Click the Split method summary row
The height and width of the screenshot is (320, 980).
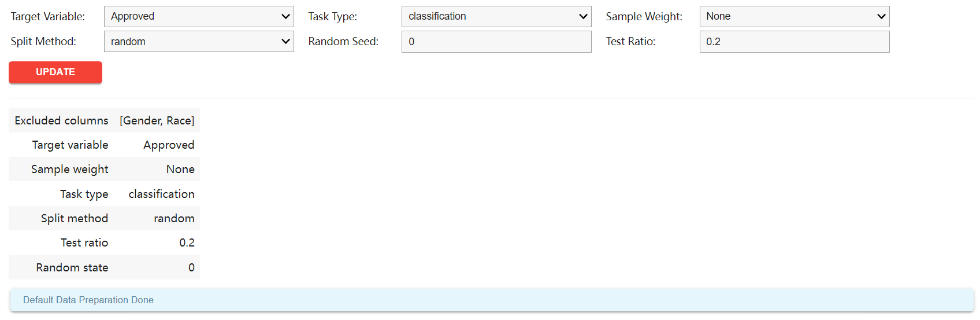tap(104, 218)
